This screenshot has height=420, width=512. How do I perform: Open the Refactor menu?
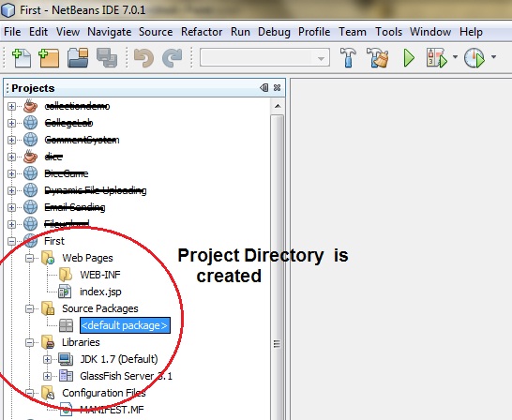click(202, 32)
